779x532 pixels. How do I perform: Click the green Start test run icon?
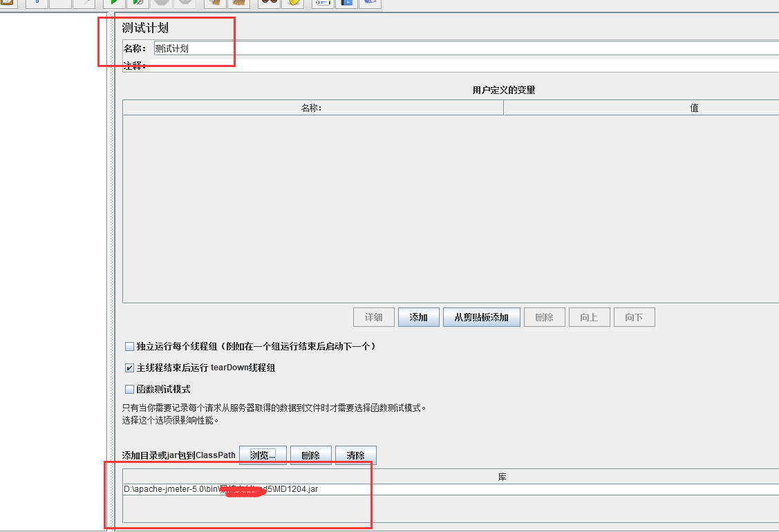114,3
